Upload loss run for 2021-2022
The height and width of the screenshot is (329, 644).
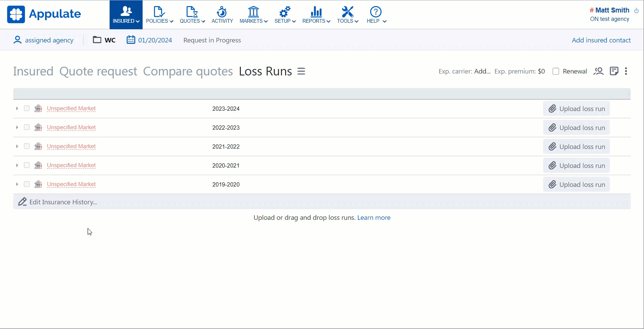coord(576,147)
